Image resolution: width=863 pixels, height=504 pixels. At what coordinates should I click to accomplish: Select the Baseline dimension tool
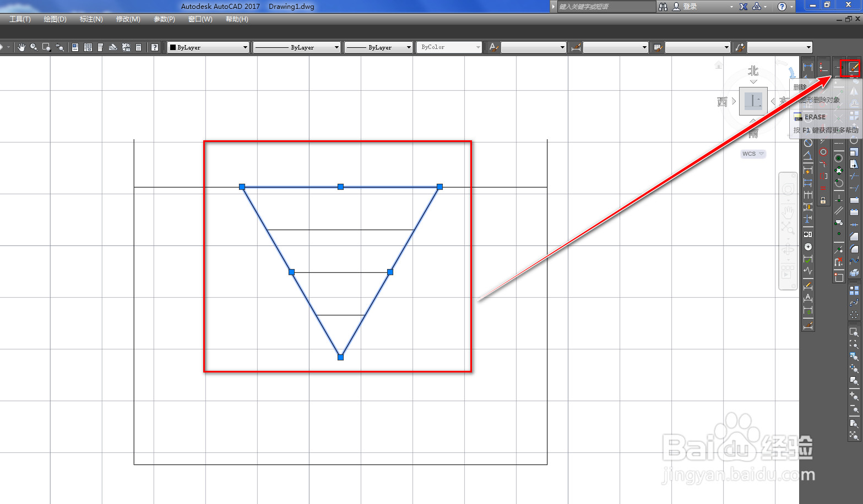(808, 183)
